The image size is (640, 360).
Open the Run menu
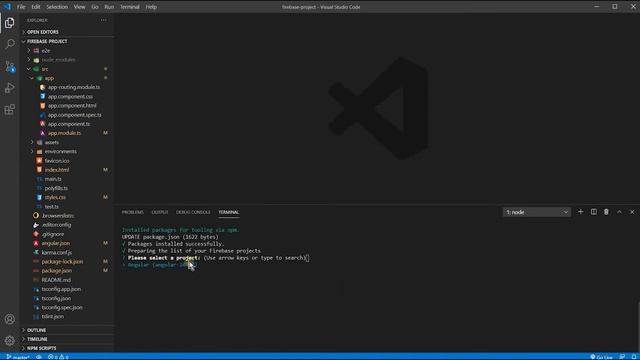109,7
